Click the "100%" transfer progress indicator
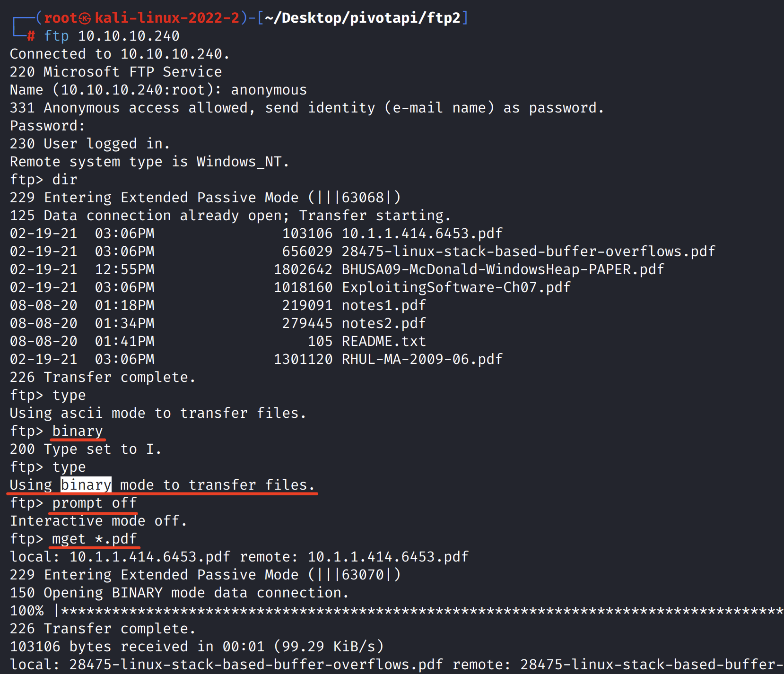Image resolution: width=784 pixels, height=674 pixels. [27, 611]
